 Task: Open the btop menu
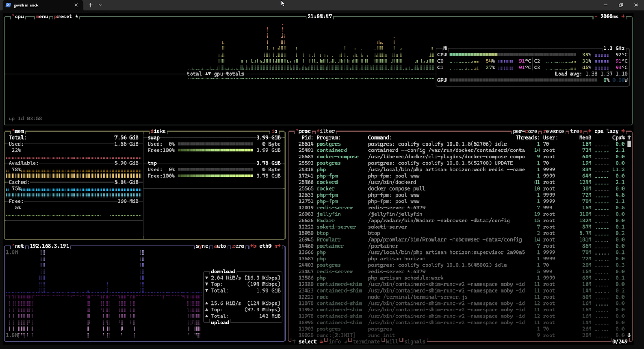[42, 17]
